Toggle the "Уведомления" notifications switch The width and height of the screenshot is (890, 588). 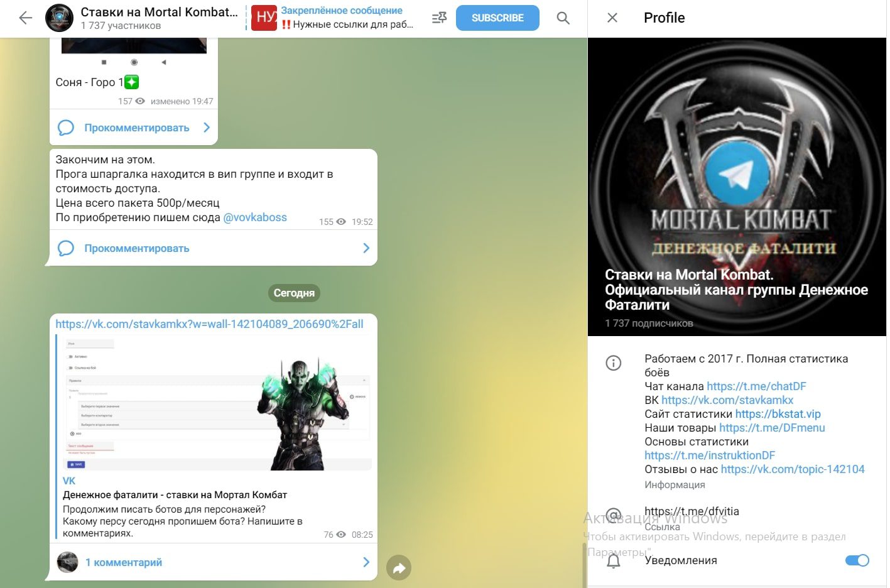pyautogui.click(x=857, y=560)
